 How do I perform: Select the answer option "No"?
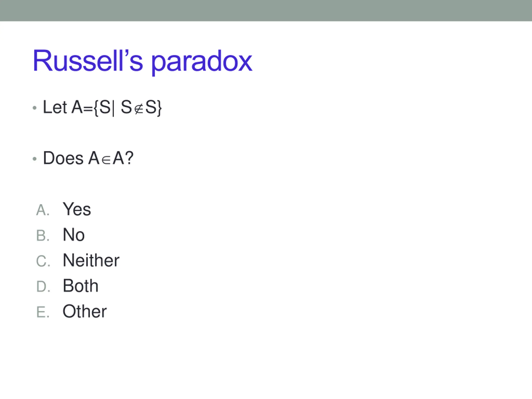pyautogui.click(x=74, y=235)
